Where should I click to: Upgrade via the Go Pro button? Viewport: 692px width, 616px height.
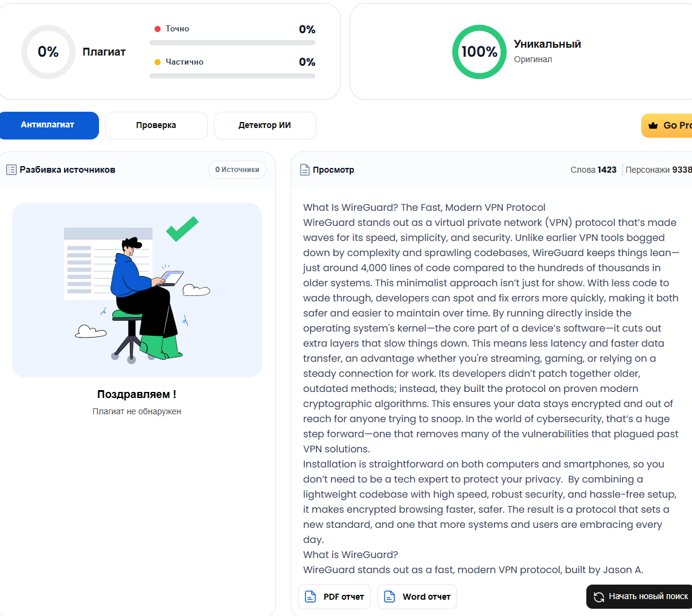[667, 126]
